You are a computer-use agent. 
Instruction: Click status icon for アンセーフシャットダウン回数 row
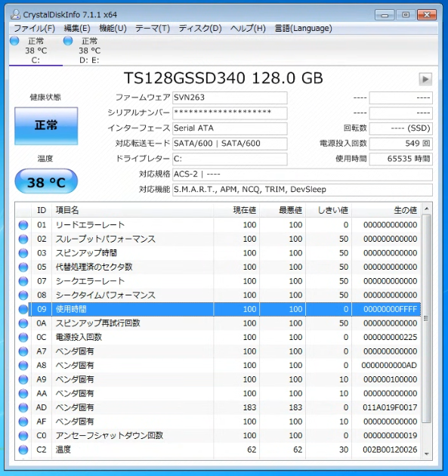(x=23, y=436)
